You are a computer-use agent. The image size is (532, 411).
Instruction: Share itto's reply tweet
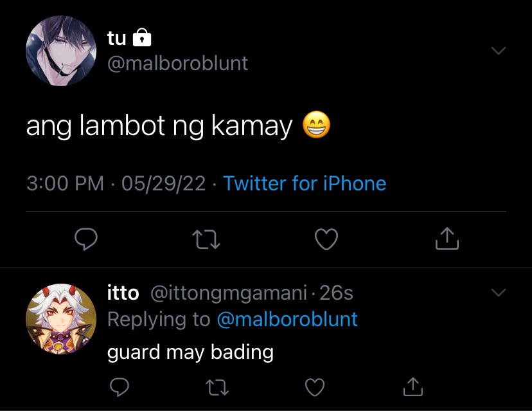pyautogui.click(x=413, y=387)
